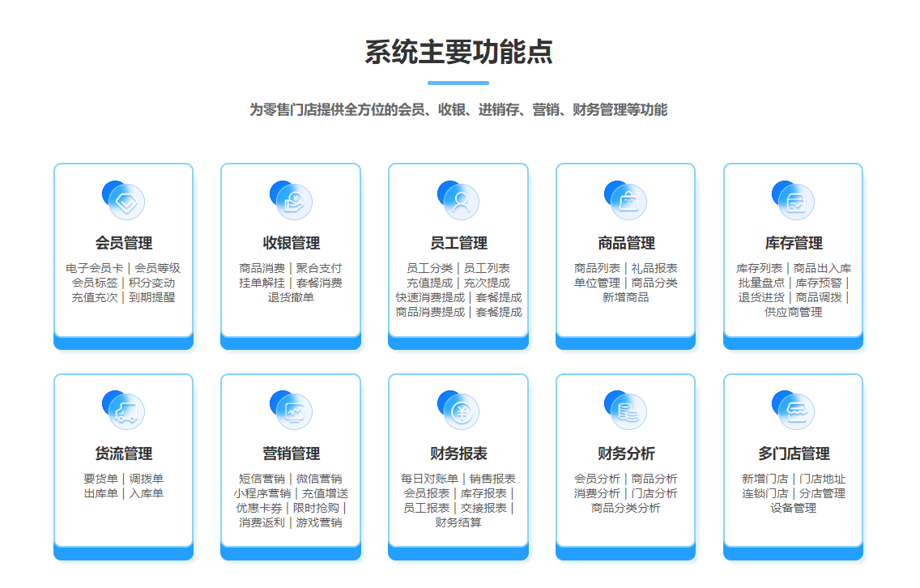This screenshot has height=588, width=920.
Task: Click 员工分类 text
Action: coord(429,268)
